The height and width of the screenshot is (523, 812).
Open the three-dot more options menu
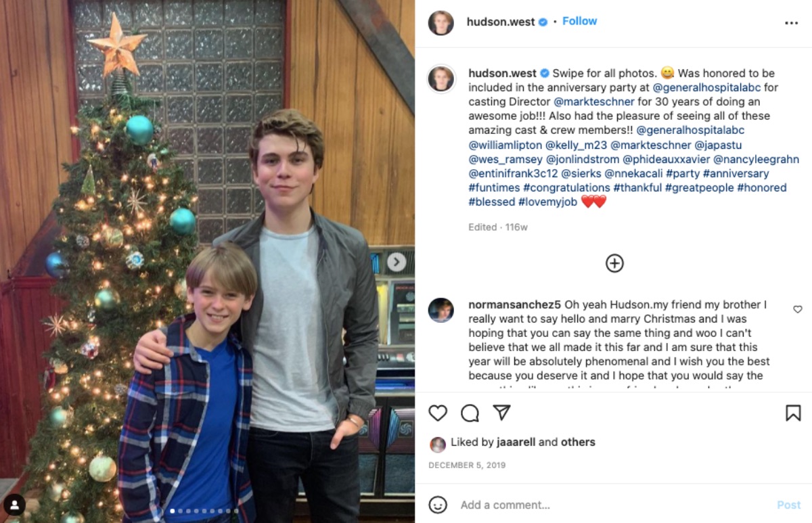click(792, 23)
